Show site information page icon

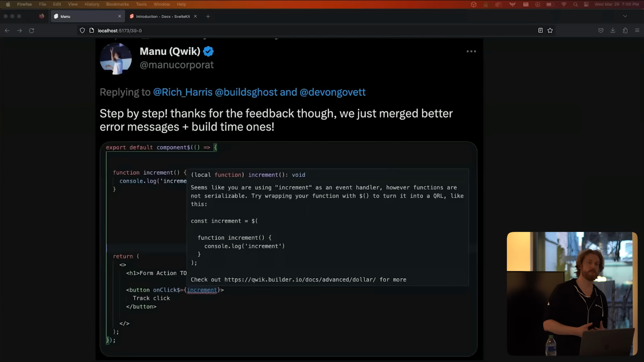point(92,31)
